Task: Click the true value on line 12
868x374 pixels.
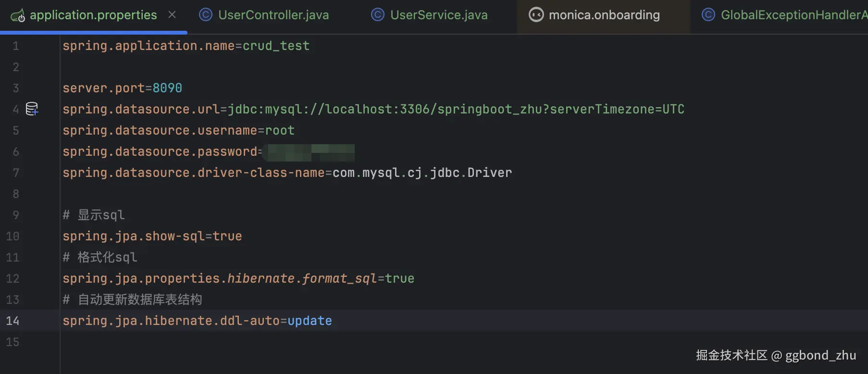Action: click(x=400, y=278)
